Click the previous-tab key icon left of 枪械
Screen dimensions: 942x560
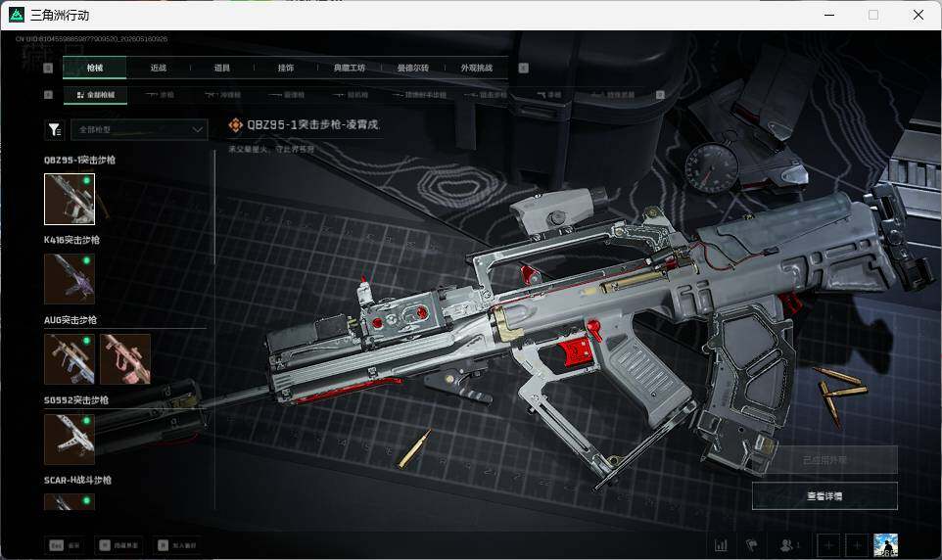(x=49, y=68)
